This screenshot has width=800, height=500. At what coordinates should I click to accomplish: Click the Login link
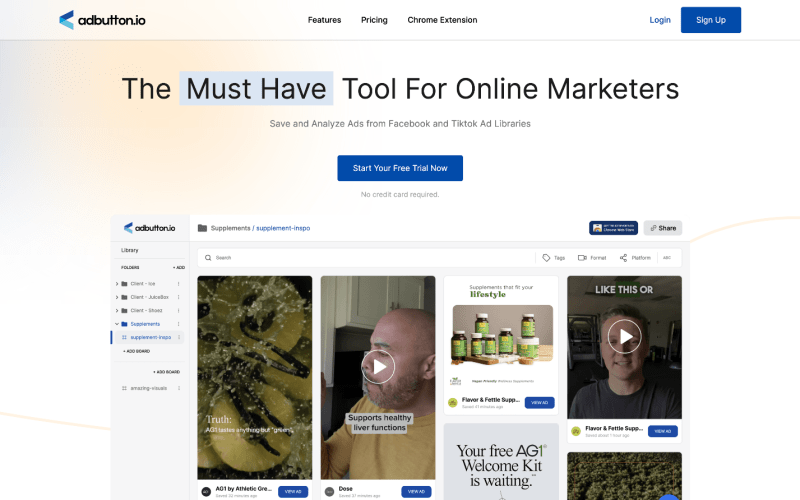pos(660,20)
